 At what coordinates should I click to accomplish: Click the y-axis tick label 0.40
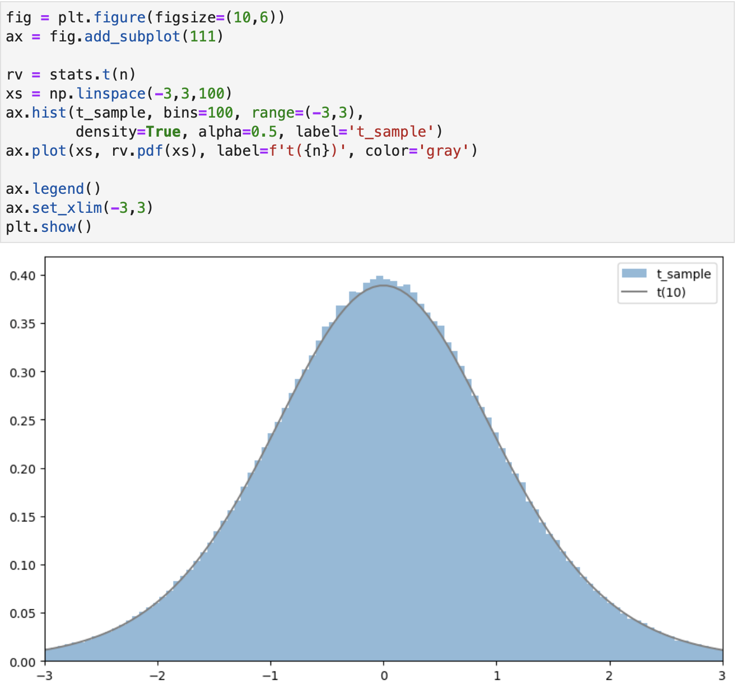coord(23,276)
